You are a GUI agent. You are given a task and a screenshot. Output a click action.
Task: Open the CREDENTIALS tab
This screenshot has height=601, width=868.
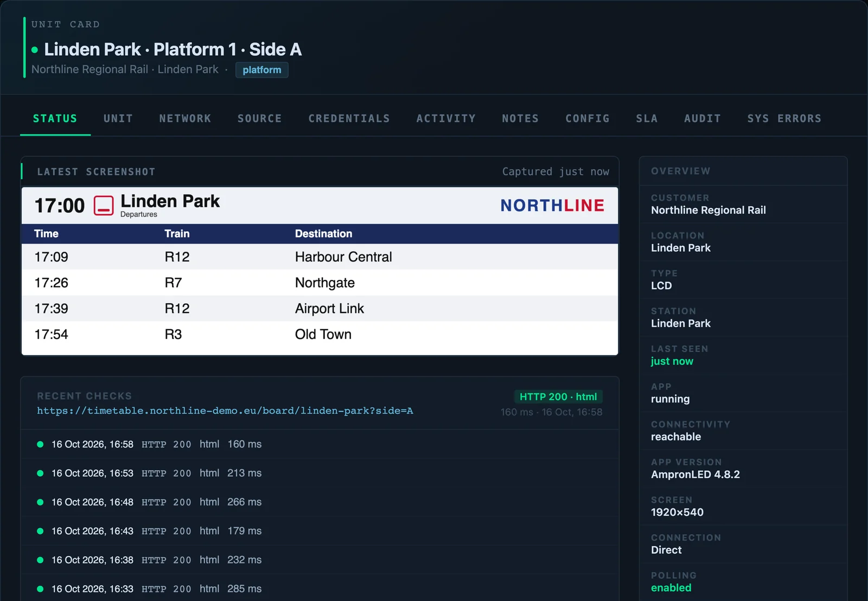pos(349,118)
